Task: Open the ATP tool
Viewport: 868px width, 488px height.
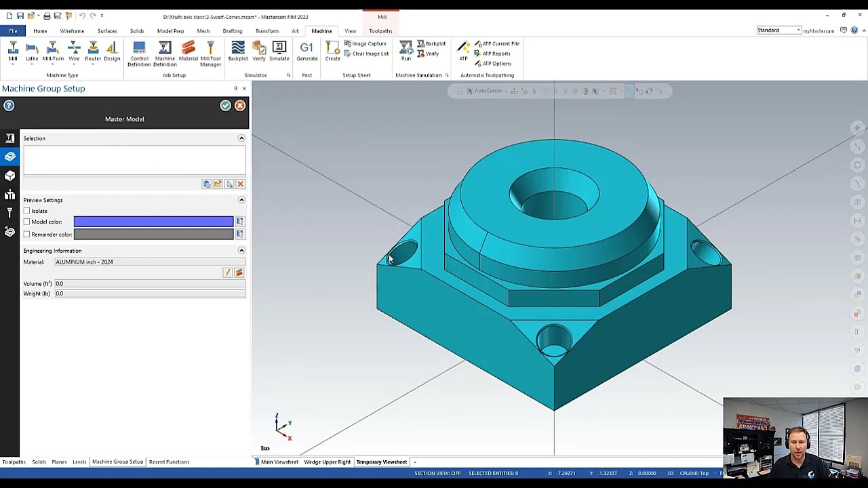Action: 463,52
